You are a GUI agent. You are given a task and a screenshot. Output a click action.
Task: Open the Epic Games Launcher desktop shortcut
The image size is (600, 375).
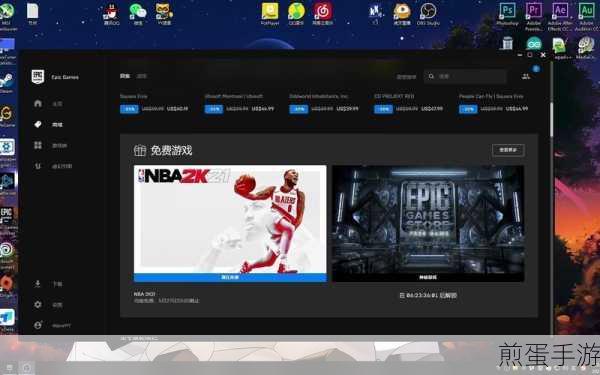coord(7,220)
